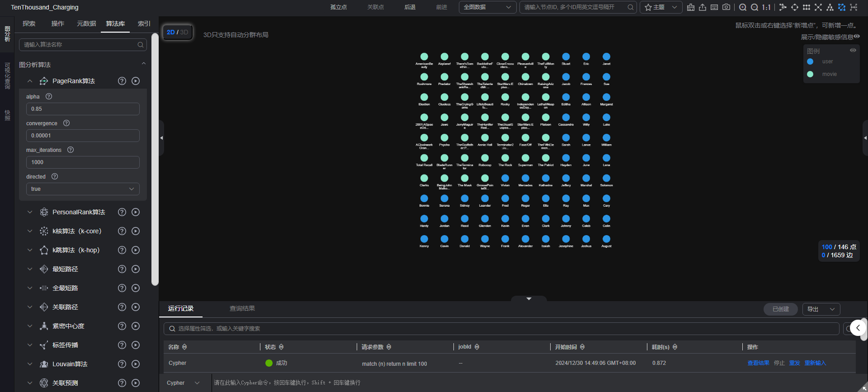Zoom out of the graph canvas
This screenshot has height=392, width=868.
[x=755, y=7]
